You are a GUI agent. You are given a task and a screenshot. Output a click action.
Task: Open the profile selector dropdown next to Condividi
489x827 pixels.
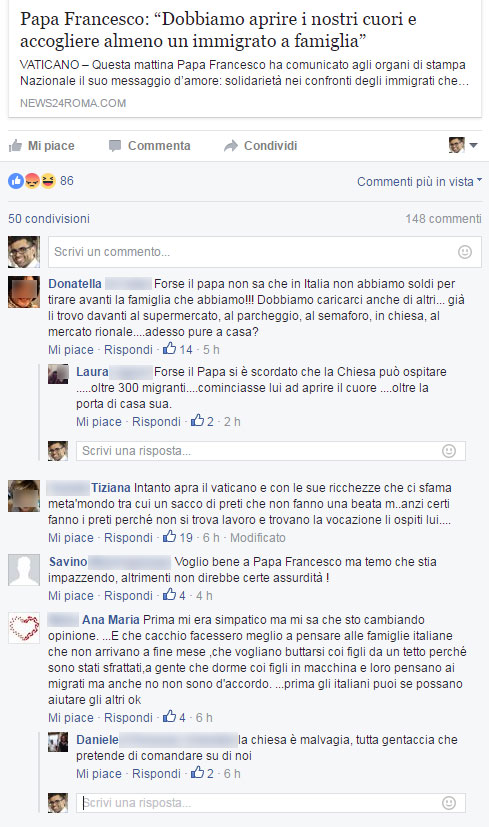[463, 145]
